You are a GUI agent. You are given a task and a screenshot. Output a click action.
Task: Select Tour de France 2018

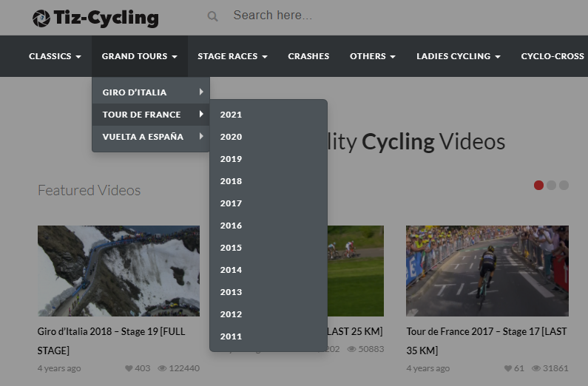268,181
